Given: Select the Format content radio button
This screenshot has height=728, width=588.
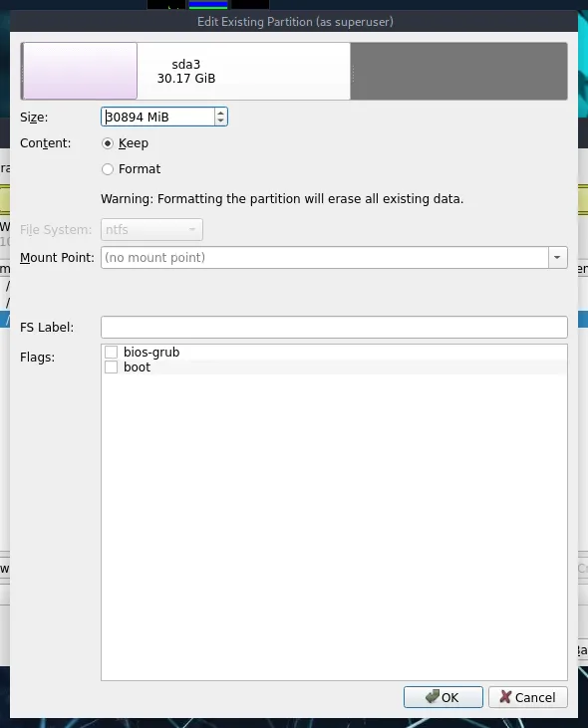Looking at the screenshot, I should click(x=108, y=169).
